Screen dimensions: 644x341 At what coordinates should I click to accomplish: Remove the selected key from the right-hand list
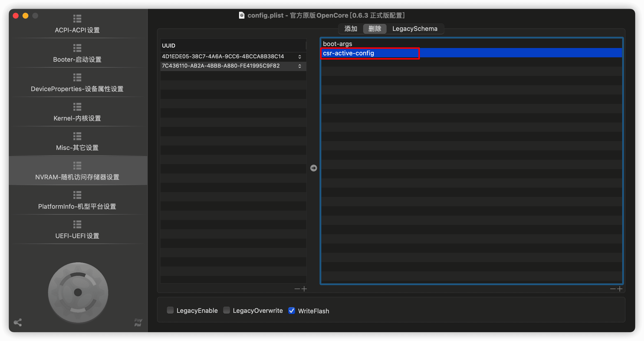pos(613,289)
